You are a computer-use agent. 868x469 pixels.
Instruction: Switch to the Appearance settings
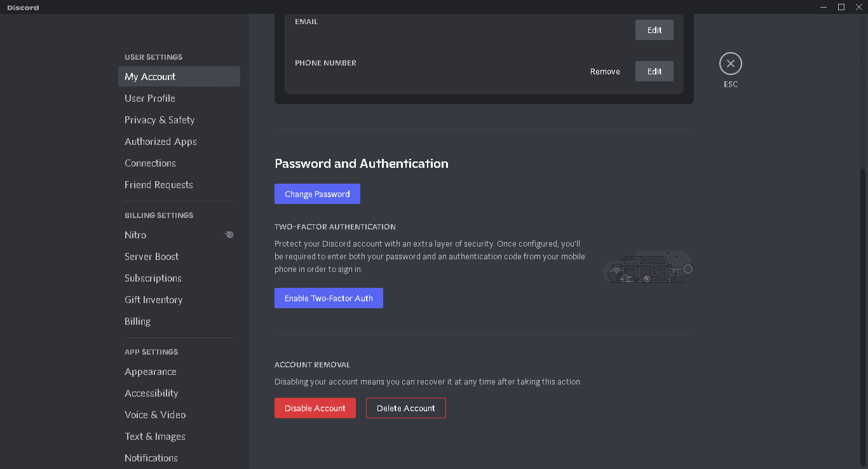pos(151,372)
